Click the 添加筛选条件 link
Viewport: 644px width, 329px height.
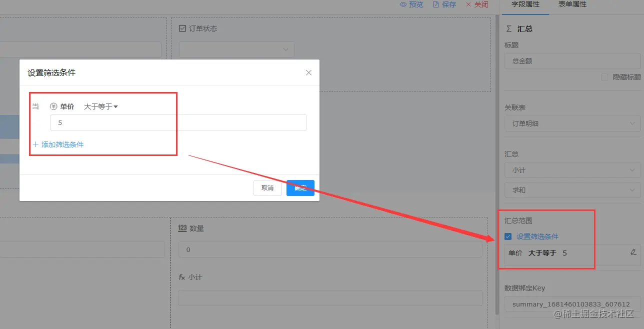(x=58, y=144)
